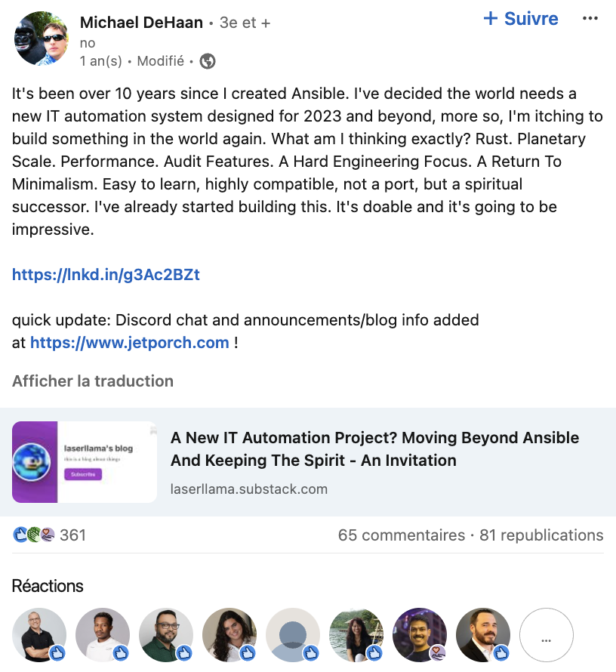The image size is (616, 672).
Task: Click the Michael DeHaan author name
Action: click(x=141, y=23)
